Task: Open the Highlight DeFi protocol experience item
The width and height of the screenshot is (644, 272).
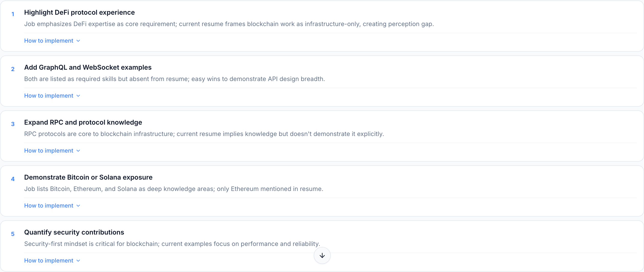Action: coord(80,12)
